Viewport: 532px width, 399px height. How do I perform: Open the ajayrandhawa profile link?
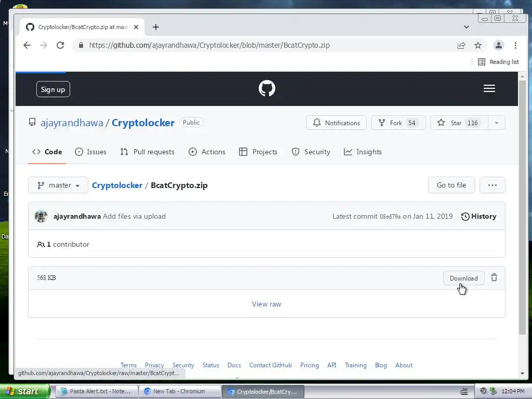tap(72, 123)
